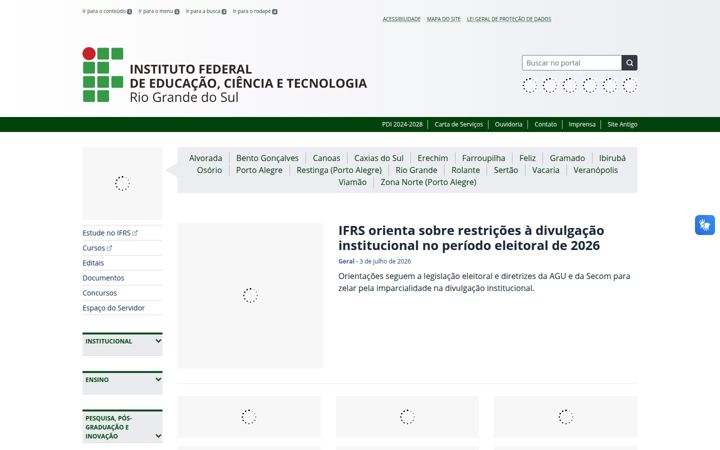Click the featured news image placeholder
Image resolution: width=720 pixels, height=450 pixels.
coord(250,296)
